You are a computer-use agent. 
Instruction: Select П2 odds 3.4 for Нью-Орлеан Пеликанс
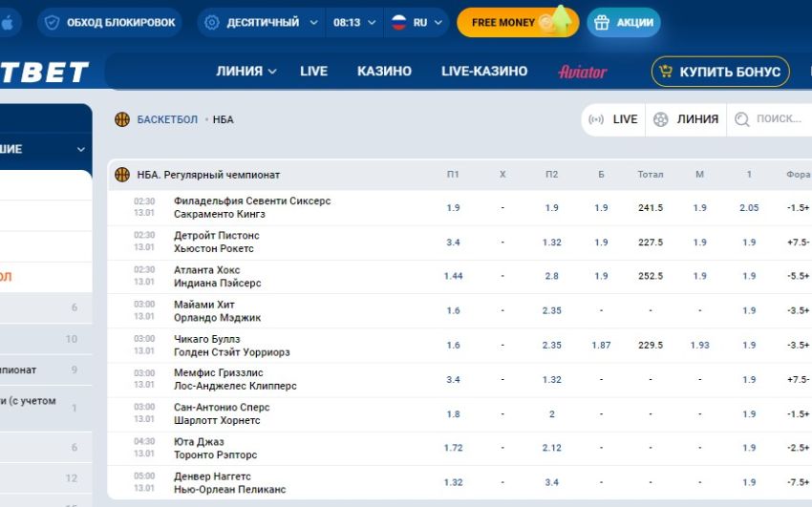pyautogui.click(x=551, y=483)
